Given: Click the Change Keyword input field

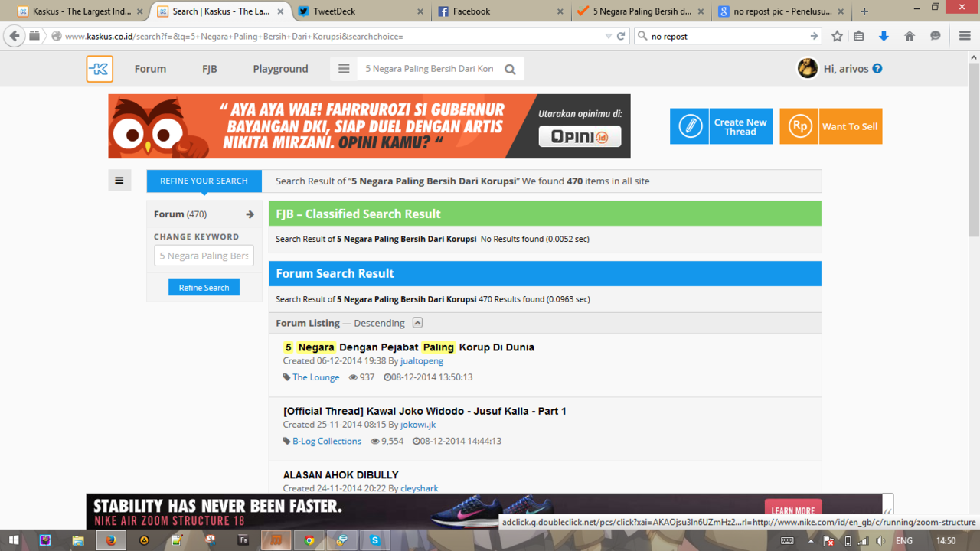Looking at the screenshot, I should 204,256.
